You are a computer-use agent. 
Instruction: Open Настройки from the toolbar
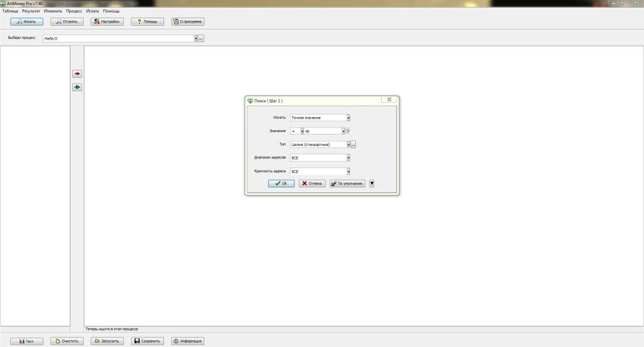point(107,21)
